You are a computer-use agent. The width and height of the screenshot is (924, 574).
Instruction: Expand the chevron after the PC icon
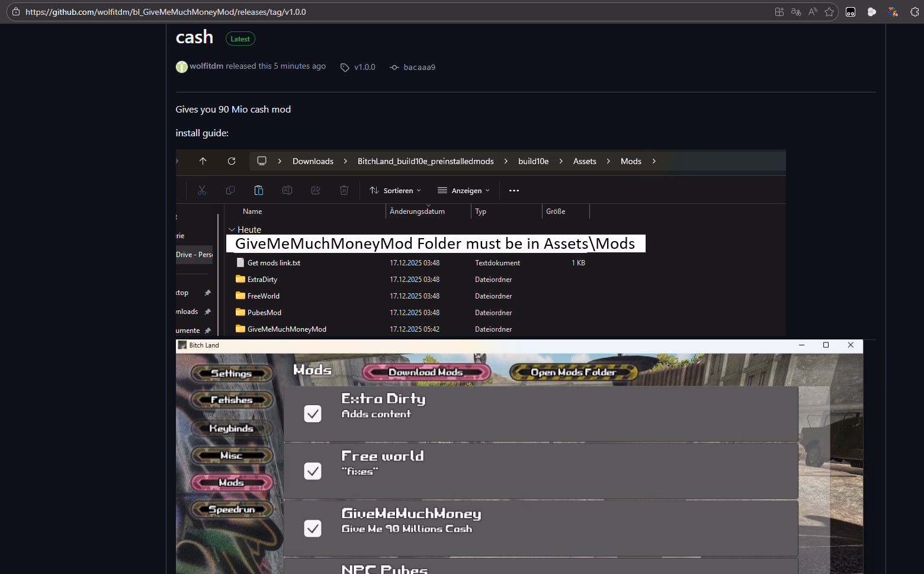(280, 161)
